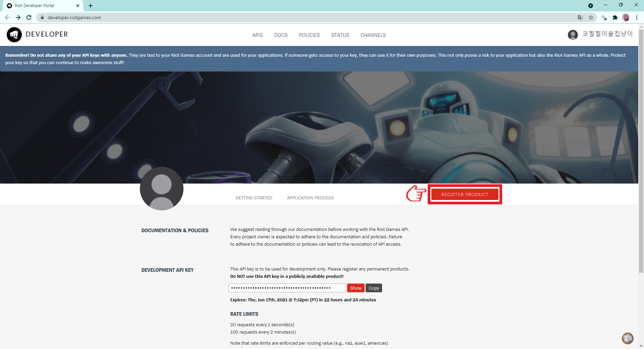The image size is (644, 349).
Task: Bookmark this page with the star icon
Action: 591,17
